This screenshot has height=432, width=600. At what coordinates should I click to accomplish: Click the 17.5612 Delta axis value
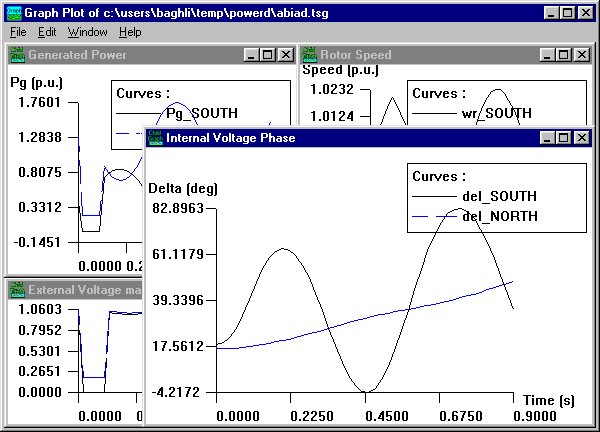(x=178, y=346)
